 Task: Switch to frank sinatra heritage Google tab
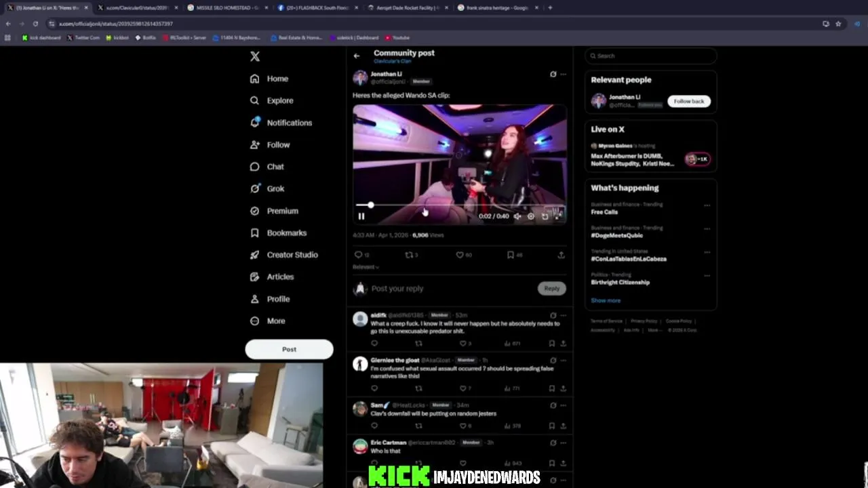497,7
